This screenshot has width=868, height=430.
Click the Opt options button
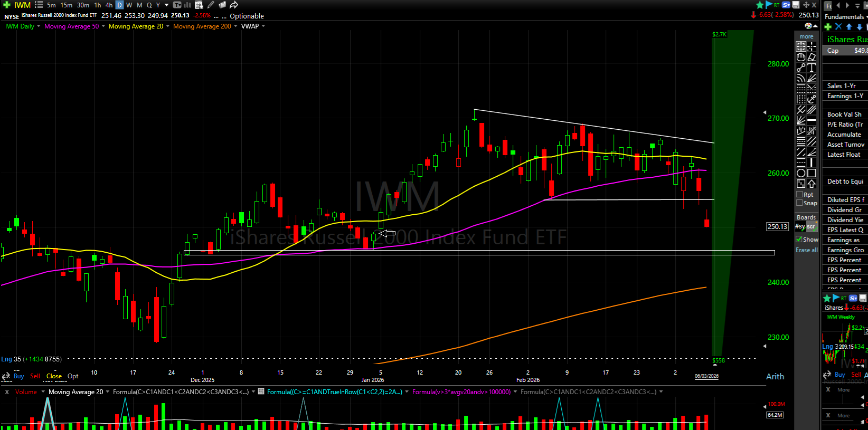click(x=73, y=376)
